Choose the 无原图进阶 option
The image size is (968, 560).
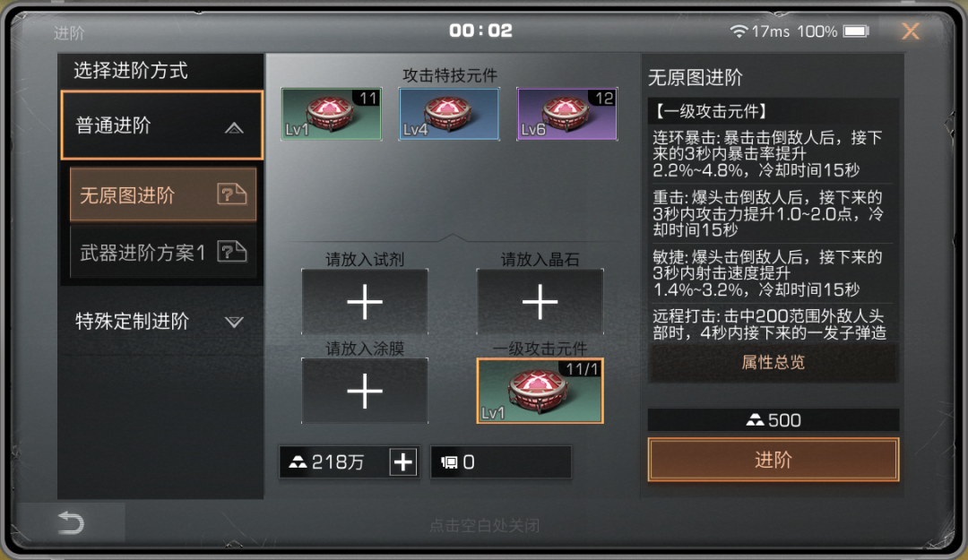[163, 195]
